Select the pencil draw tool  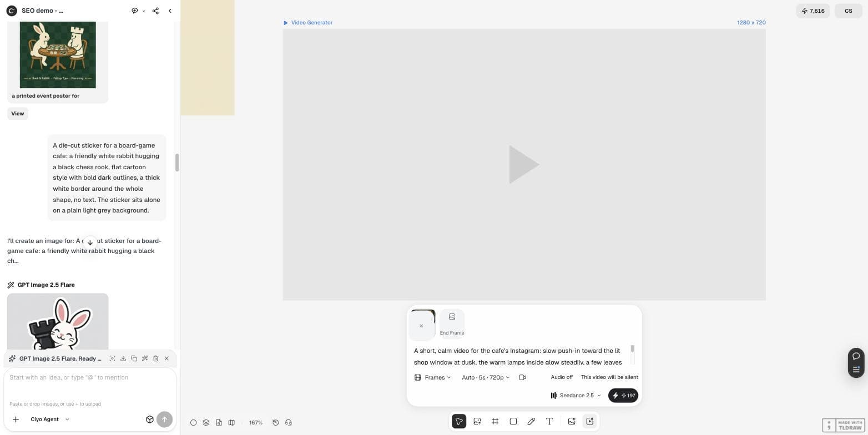coord(531,421)
